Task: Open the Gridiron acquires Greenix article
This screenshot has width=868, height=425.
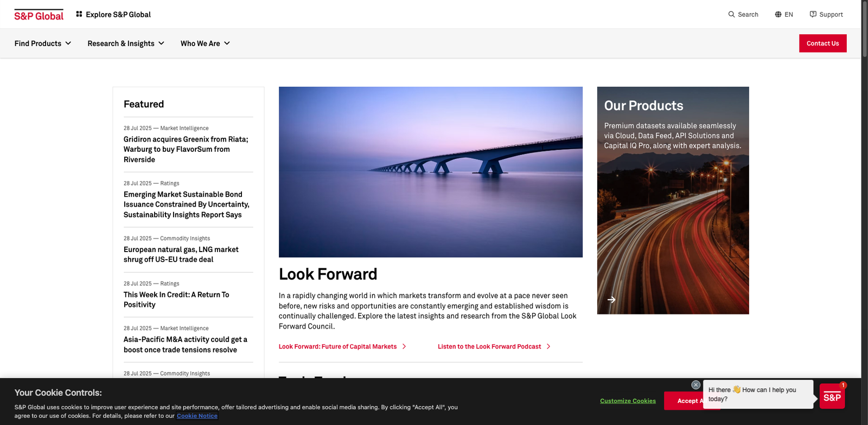Action: point(186,150)
